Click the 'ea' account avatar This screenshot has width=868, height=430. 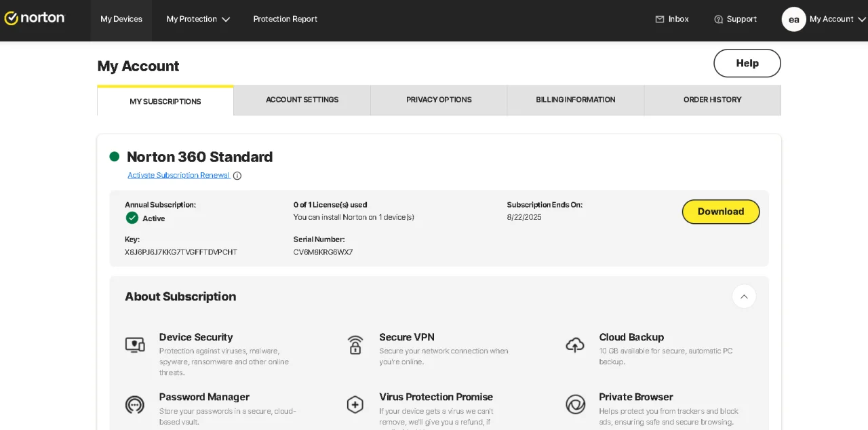pyautogui.click(x=794, y=19)
